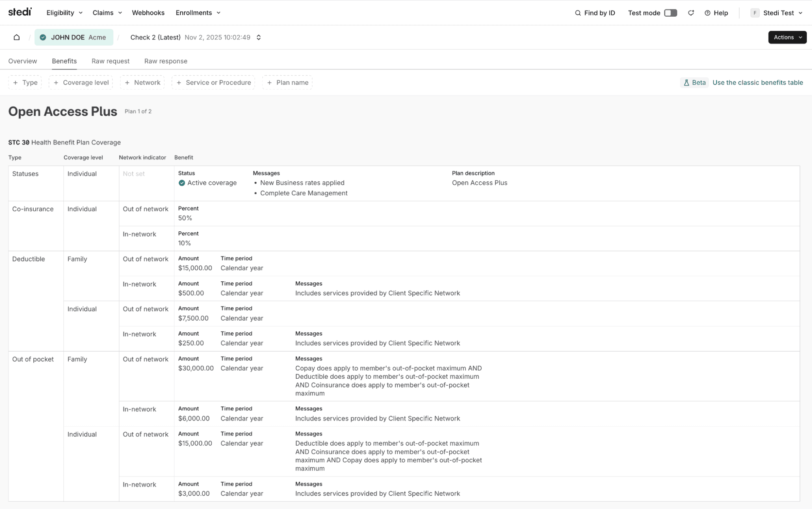
Task: Click the Plan 1 of 2 label
Action: (x=138, y=112)
